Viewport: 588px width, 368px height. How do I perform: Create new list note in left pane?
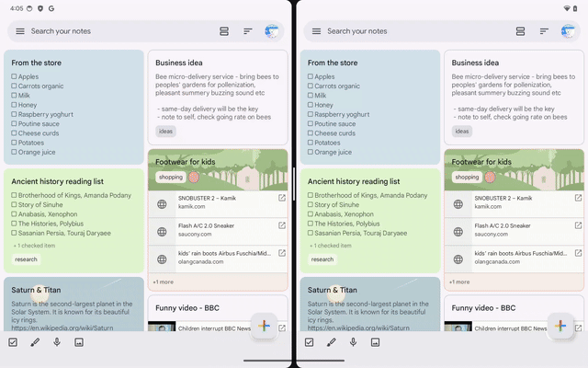(13, 342)
